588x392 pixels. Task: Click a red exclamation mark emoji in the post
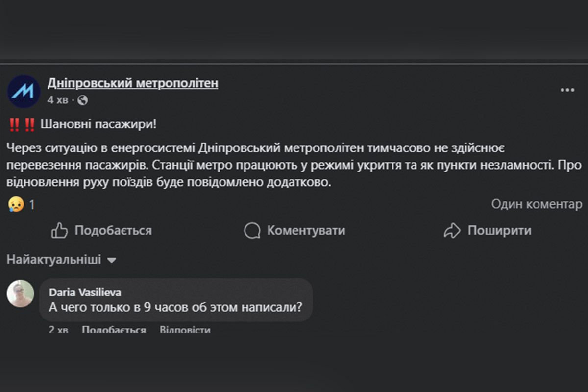pyautogui.click(x=14, y=123)
